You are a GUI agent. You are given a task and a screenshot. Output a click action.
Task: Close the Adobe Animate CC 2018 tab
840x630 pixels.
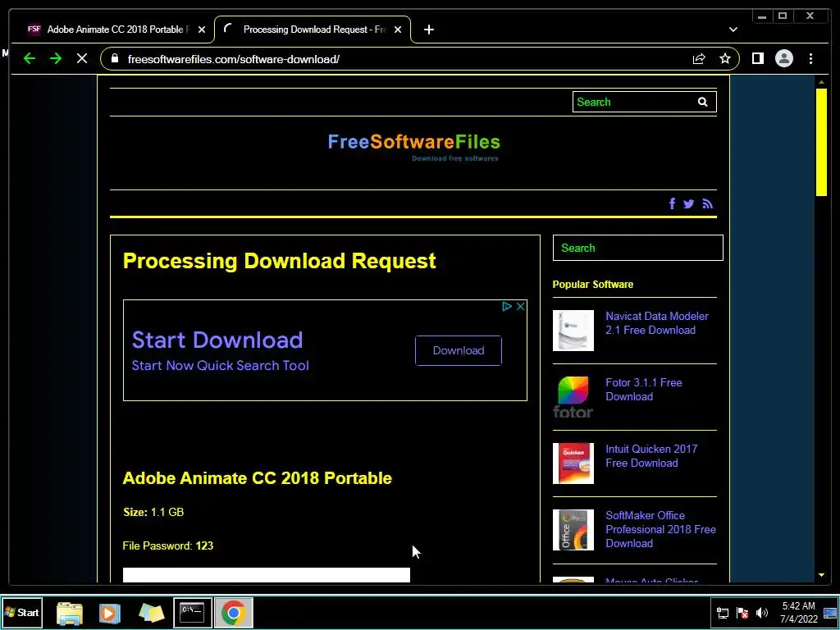(x=202, y=30)
